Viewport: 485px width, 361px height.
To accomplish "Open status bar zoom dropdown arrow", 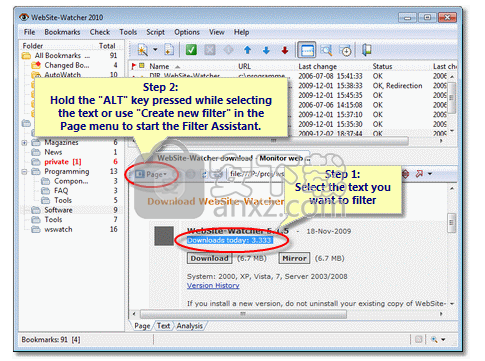I will click(443, 340).
